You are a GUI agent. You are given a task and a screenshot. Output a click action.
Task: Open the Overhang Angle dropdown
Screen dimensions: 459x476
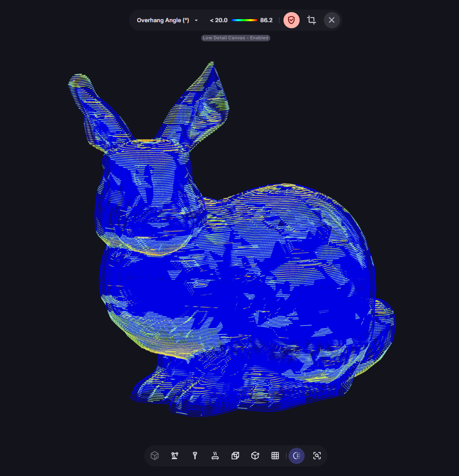click(x=163, y=20)
